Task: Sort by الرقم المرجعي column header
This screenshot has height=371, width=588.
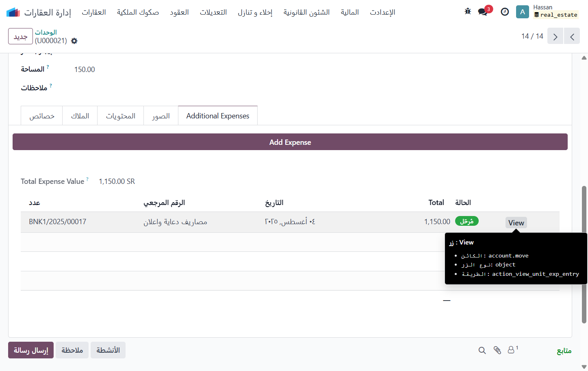Action: coord(164,203)
